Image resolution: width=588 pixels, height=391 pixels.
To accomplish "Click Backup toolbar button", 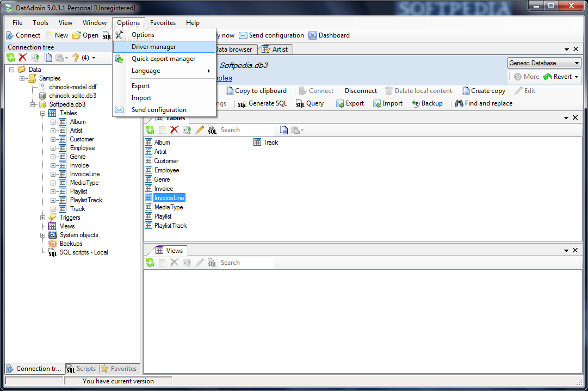I will (x=427, y=103).
